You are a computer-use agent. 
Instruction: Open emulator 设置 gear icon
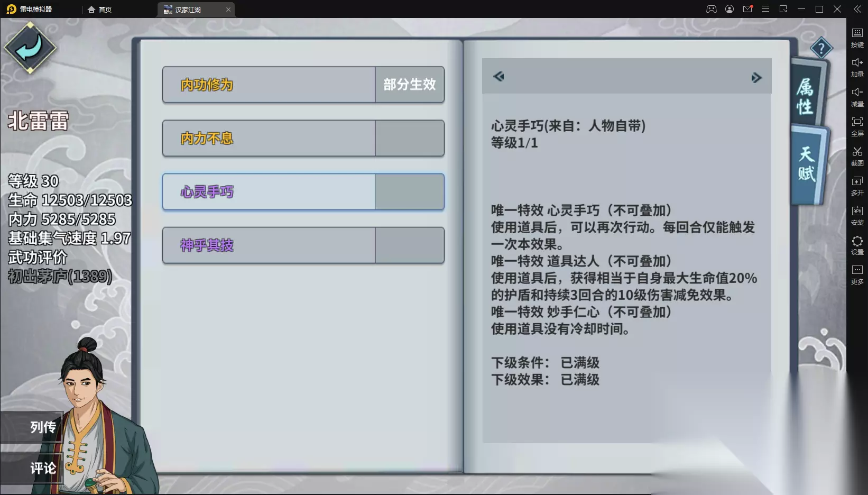tap(857, 245)
